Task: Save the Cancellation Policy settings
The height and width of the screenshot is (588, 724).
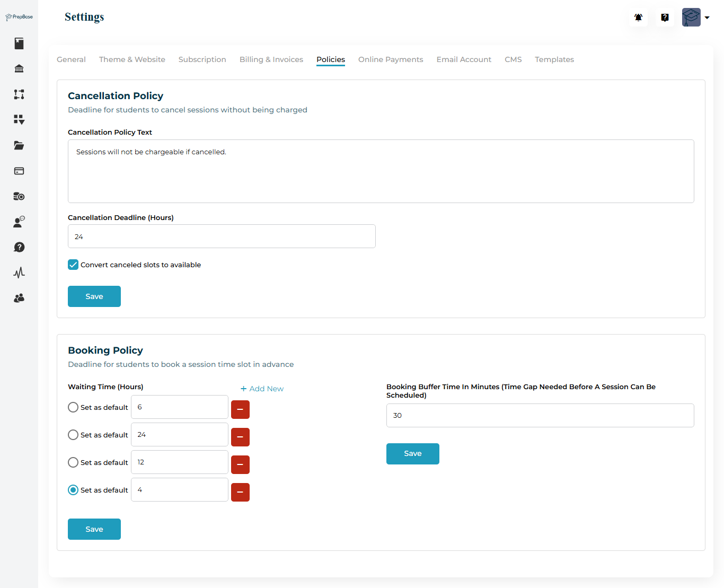Action: coord(94,296)
